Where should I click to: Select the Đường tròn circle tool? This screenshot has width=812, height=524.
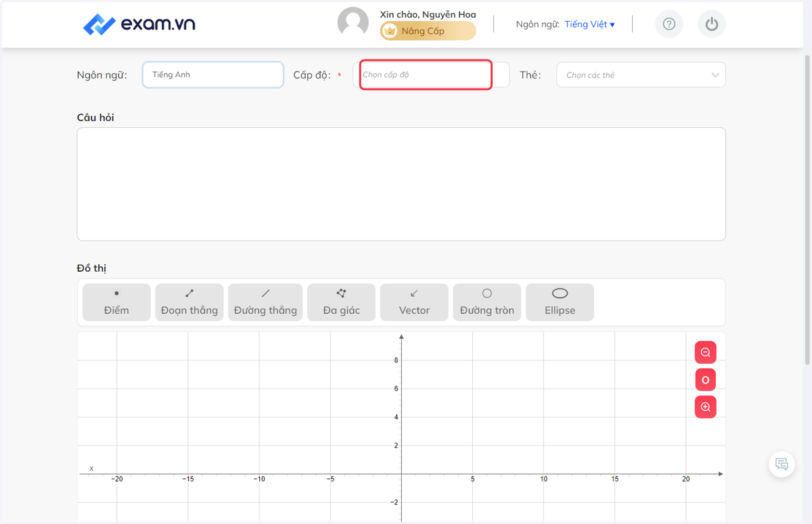pyautogui.click(x=487, y=302)
